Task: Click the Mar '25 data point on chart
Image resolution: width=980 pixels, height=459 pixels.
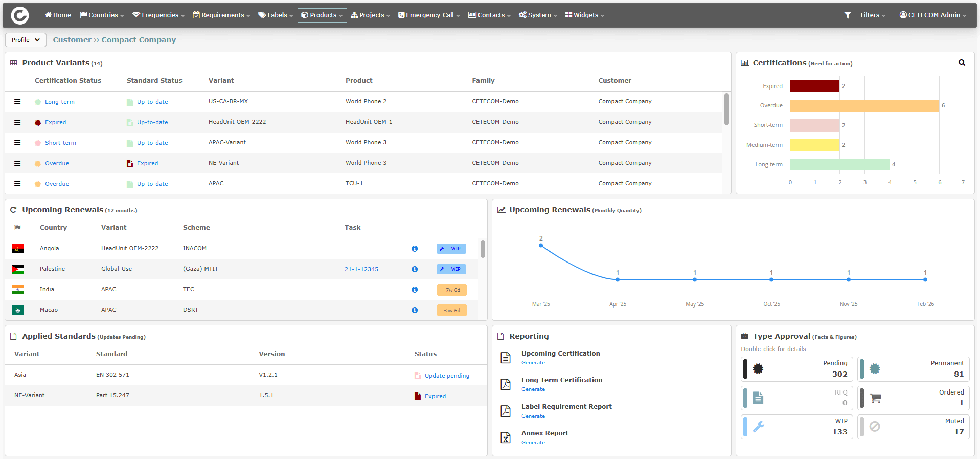Action: coord(541,246)
